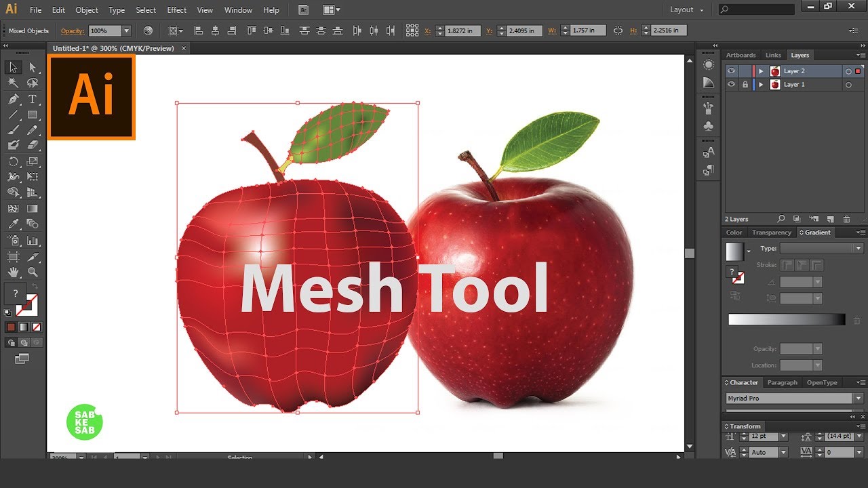Switch to the Artboards tab
Viewport: 868px width, 488px height.
point(741,55)
